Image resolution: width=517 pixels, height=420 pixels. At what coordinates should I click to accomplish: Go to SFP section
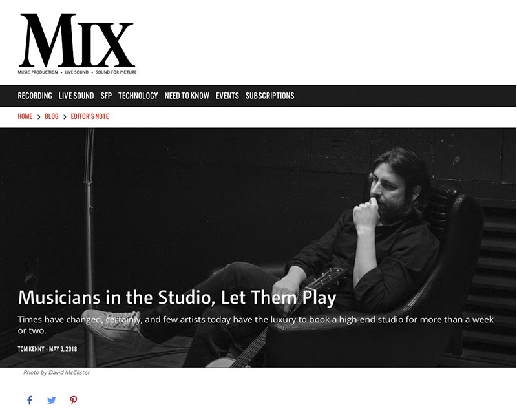[106, 96]
